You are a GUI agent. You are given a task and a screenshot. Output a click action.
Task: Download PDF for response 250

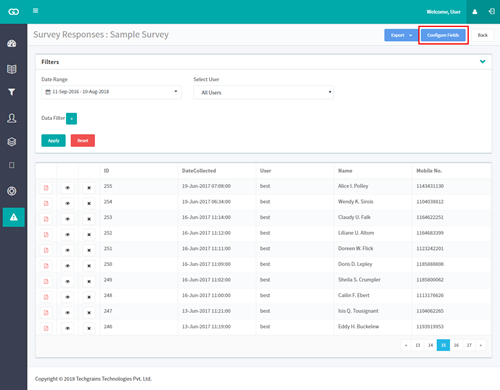click(46, 266)
